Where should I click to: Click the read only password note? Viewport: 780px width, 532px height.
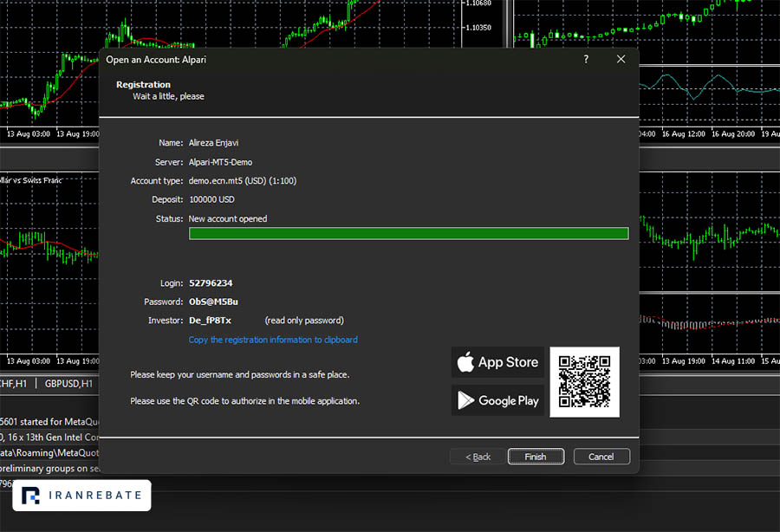point(304,321)
